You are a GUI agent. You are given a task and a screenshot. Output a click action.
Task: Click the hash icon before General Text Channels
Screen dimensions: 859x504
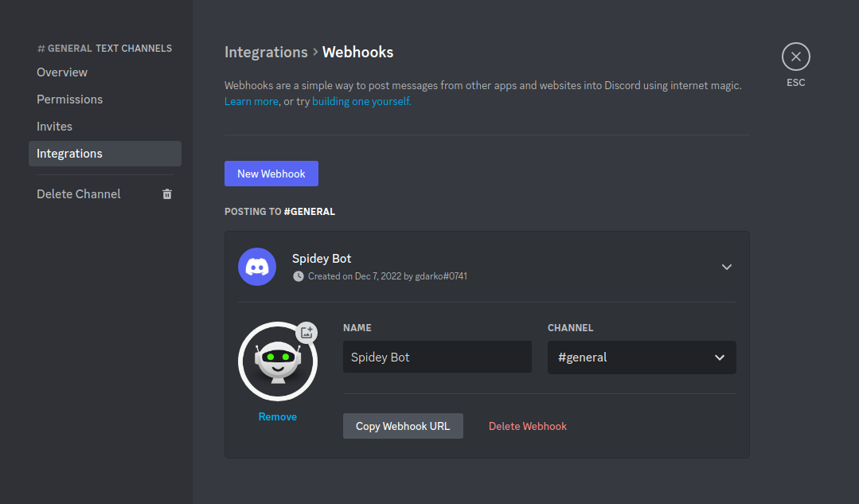pos(41,49)
